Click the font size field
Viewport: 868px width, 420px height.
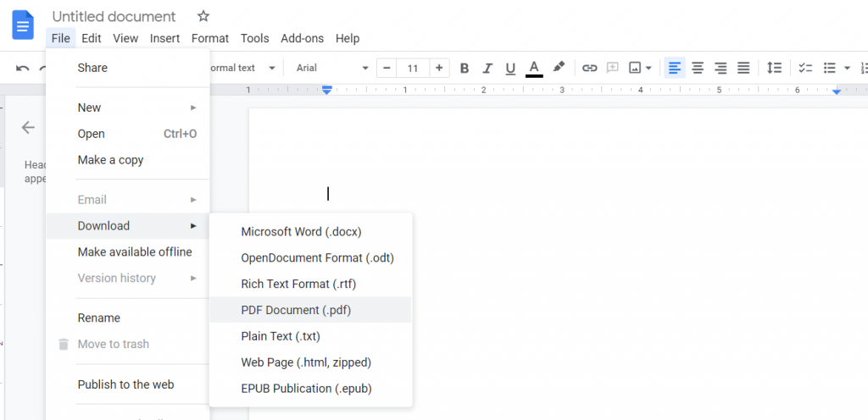tap(413, 68)
